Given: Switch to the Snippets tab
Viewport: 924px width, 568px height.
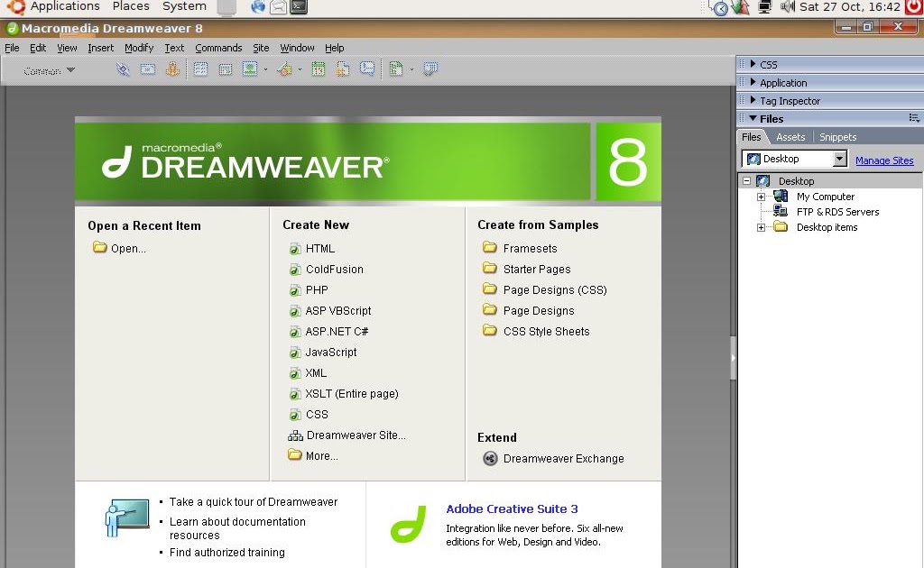Looking at the screenshot, I should tap(838, 137).
